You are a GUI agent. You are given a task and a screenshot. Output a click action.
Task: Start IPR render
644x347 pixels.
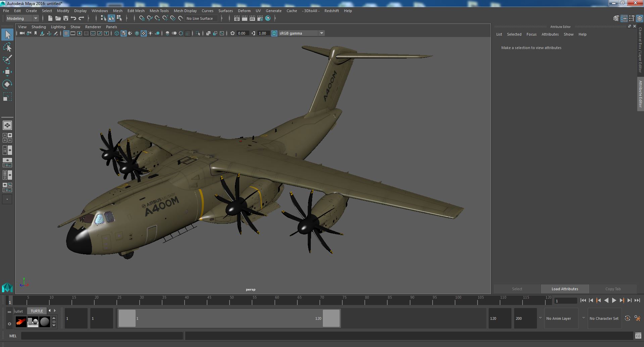tap(252, 18)
